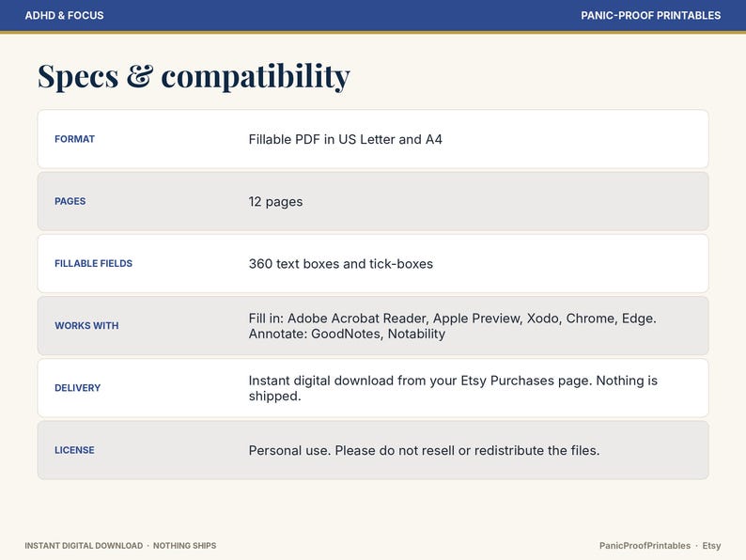Click the 'INSTANT DIGITAL DOWNLOAD' footer text

(84, 546)
